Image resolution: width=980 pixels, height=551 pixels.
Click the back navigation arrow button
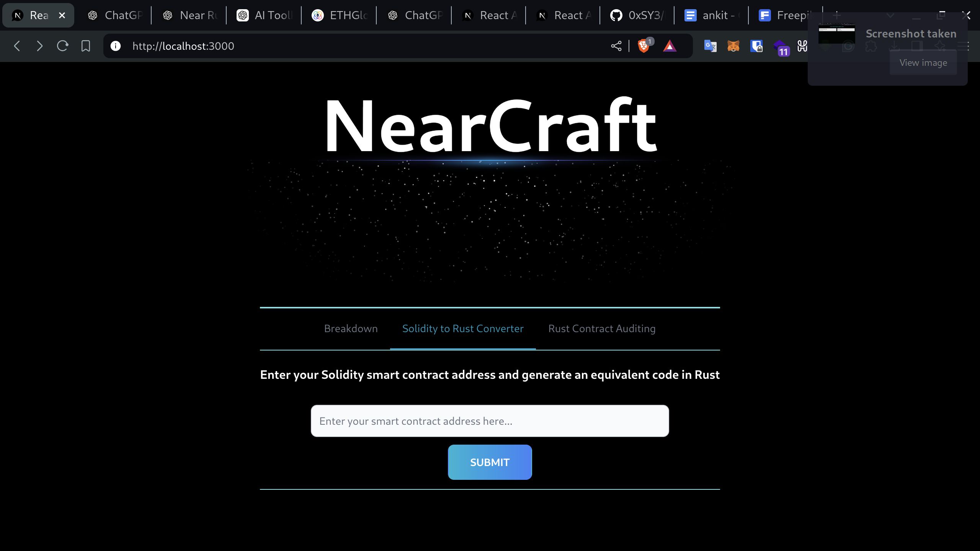coord(16,45)
